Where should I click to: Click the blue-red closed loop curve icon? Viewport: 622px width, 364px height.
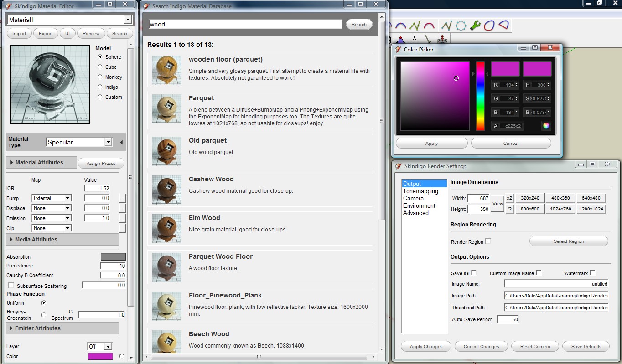coord(489,26)
